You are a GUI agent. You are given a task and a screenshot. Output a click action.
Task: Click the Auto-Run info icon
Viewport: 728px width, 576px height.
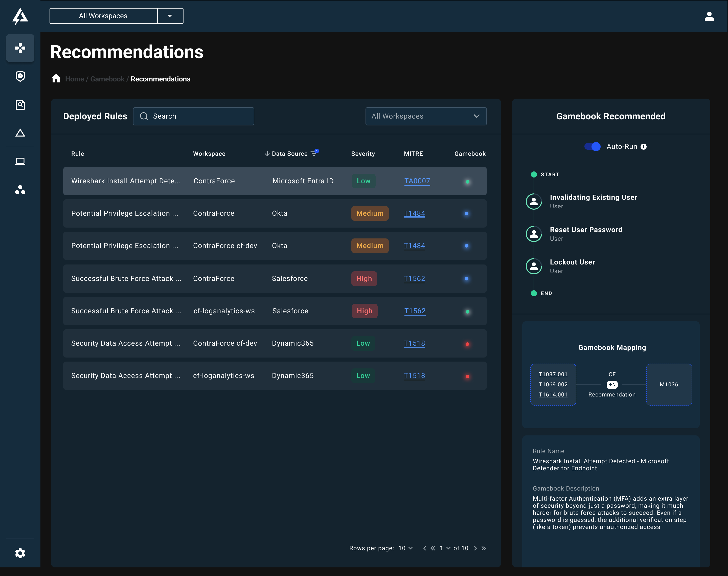click(x=643, y=147)
